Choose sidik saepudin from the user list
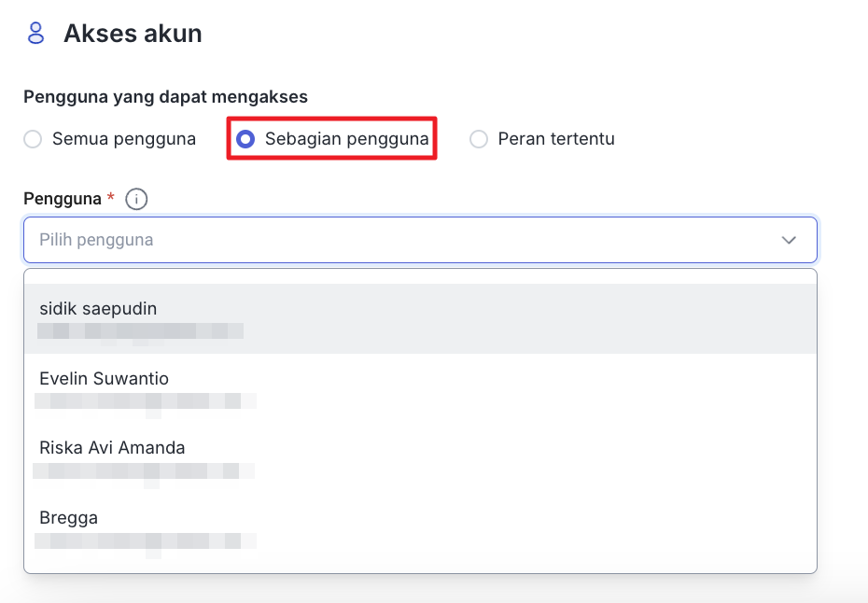 98,308
